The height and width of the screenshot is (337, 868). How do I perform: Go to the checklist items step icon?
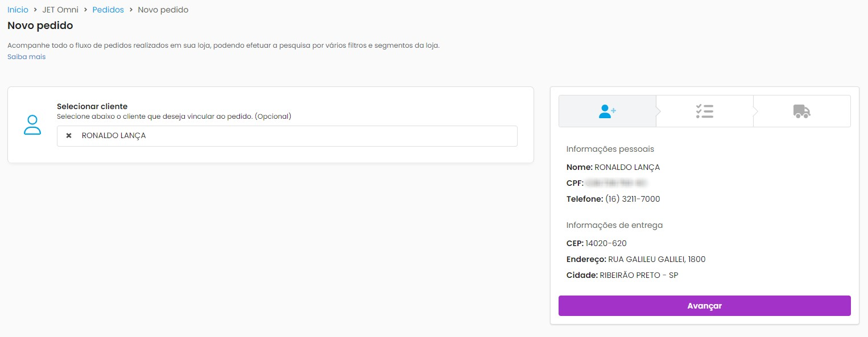point(704,111)
